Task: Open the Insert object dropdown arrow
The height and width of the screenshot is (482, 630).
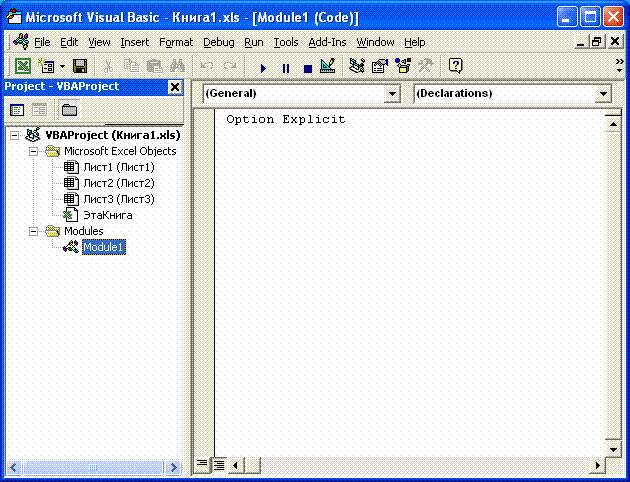Action: (x=63, y=66)
